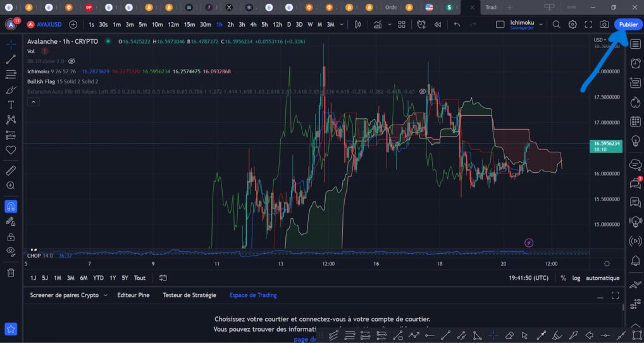Click the AVAXUSD symbol button

pyautogui.click(x=44, y=25)
